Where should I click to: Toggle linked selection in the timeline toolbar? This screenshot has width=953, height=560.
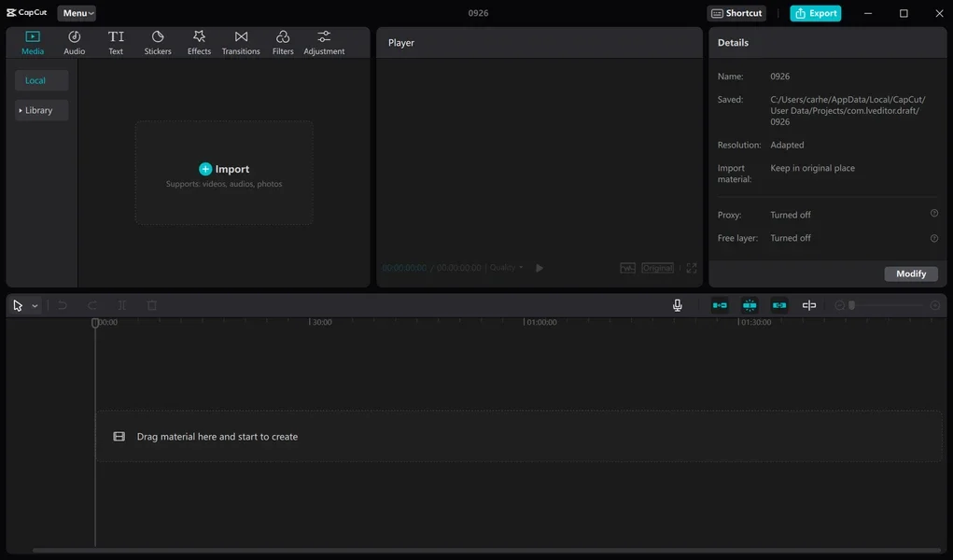(778, 304)
